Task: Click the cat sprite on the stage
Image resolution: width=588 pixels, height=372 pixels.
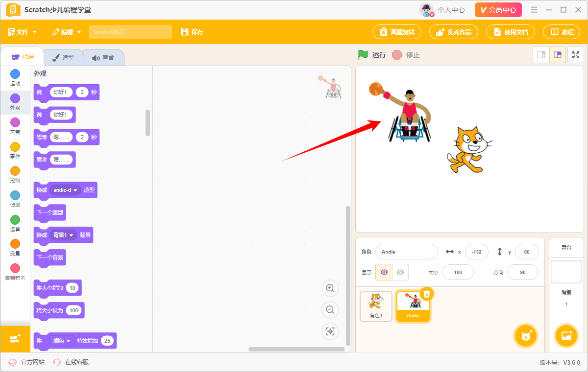Action: tap(468, 150)
